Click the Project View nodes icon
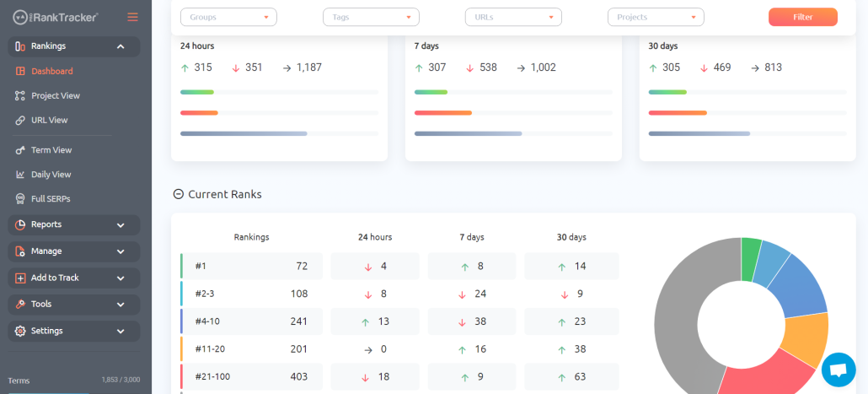This screenshot has width=868, height=394. point(20,96)
